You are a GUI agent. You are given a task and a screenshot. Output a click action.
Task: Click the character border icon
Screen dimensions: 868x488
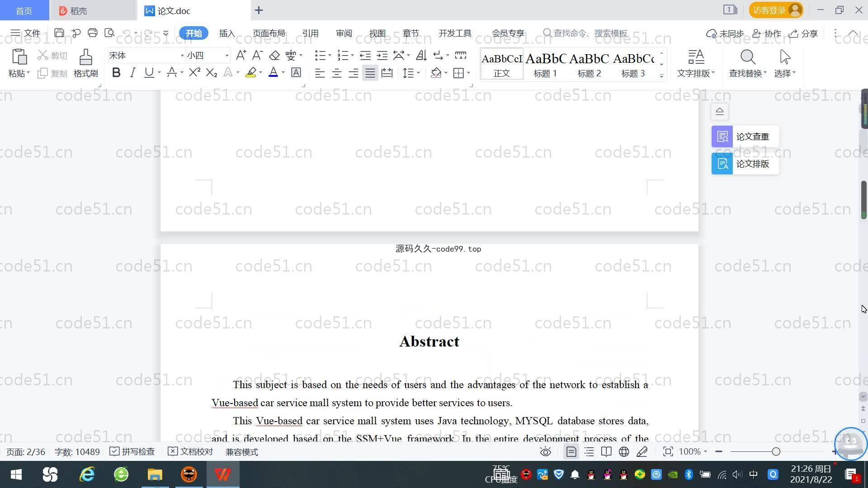point(296,73)
